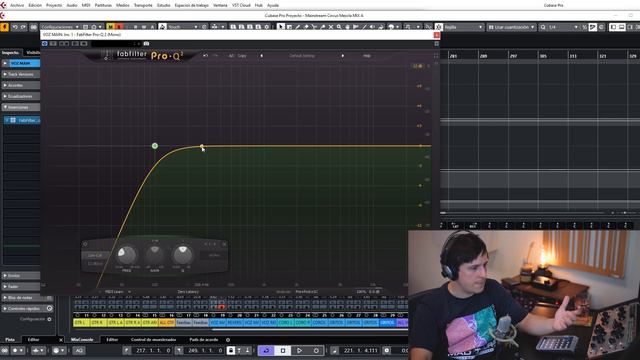Open inspector Configuración gear
This screenshot has width=640, height=360.
[x=49, y=319]
